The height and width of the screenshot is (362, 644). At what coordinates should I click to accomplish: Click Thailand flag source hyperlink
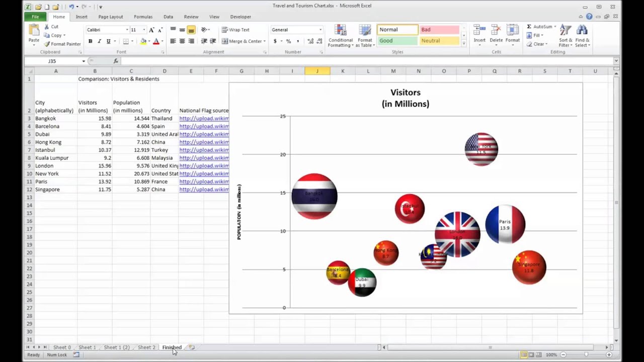point(204,119)
